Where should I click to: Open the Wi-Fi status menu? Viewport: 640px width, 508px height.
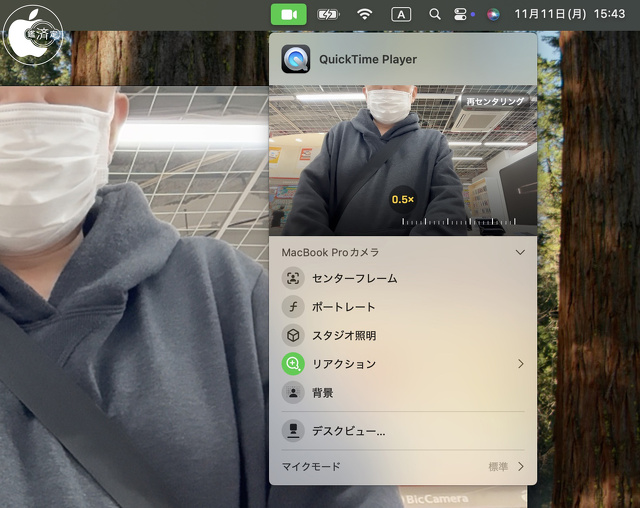click(365, 15)
